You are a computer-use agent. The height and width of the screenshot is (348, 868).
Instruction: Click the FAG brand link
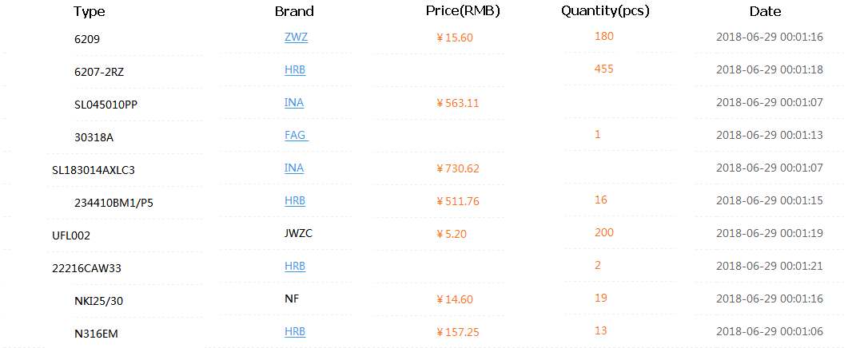pyautogui.click(x=296, y=135)
